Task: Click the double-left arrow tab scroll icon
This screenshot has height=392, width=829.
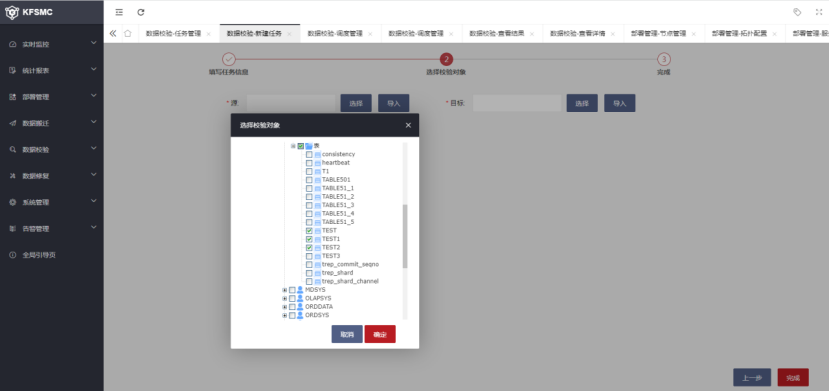Action: pos(113,33)
